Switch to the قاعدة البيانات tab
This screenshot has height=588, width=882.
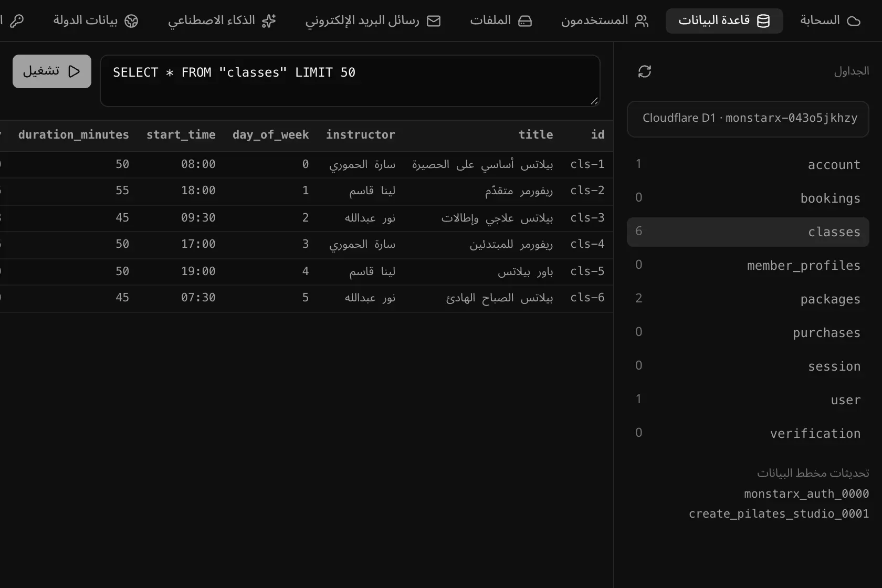pos(724,21)
